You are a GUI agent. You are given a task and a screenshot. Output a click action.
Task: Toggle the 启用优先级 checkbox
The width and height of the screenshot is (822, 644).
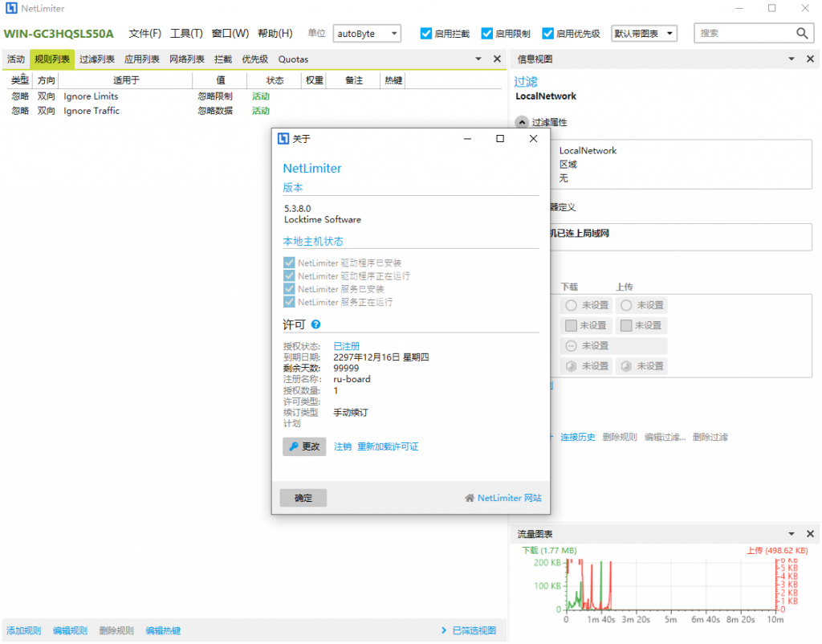(548, 33)
